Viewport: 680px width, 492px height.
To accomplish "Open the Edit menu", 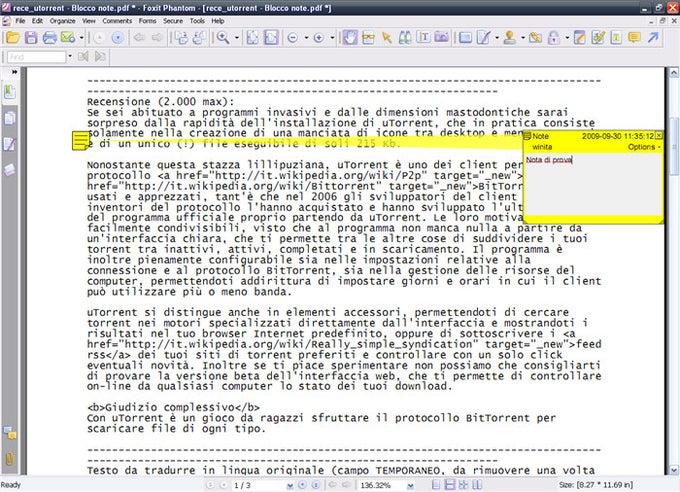I will pos(37,21).
